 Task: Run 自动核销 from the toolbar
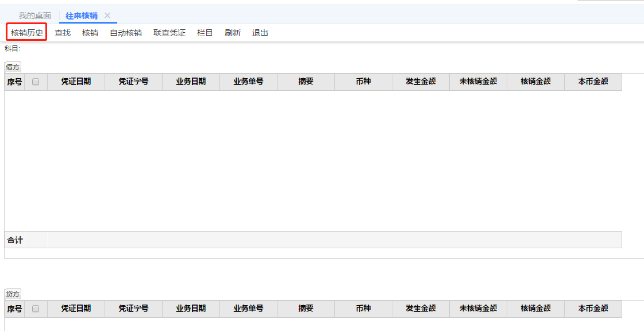[x=126, y=33]
